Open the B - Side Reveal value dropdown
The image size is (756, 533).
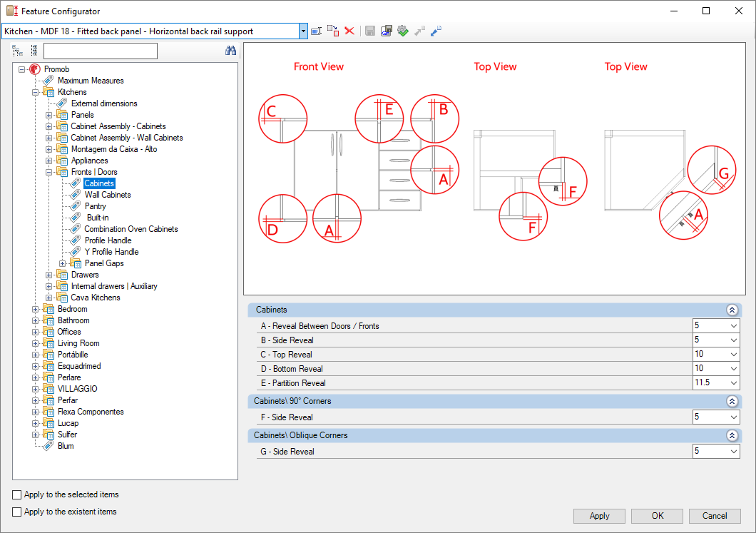click(x=733, y=340)
